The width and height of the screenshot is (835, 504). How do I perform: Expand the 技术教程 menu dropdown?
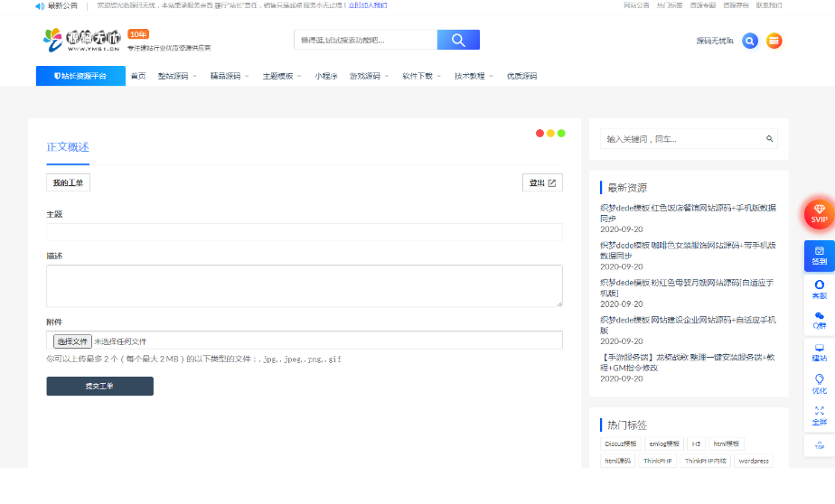[474, 76]
